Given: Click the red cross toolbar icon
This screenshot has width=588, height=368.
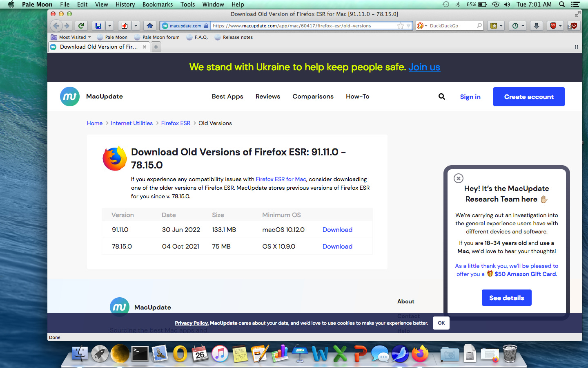Looking at the screenshot, I should (125, 26).
